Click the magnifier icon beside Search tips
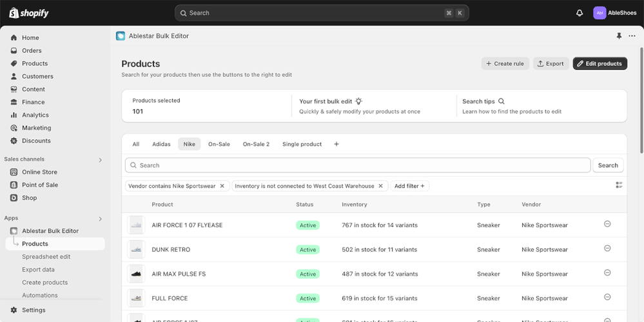644x322 pixels. tap(501, 101)
